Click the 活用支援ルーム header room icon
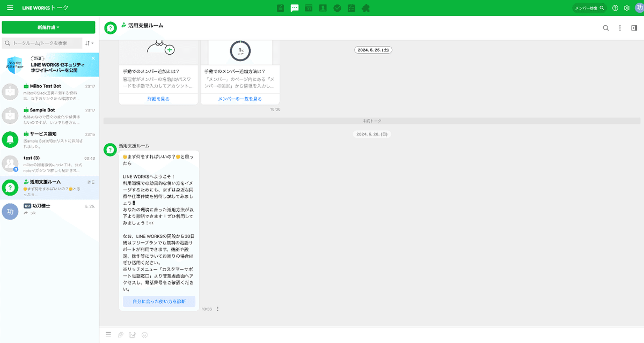644x343 pixels. tap(110, 27)
